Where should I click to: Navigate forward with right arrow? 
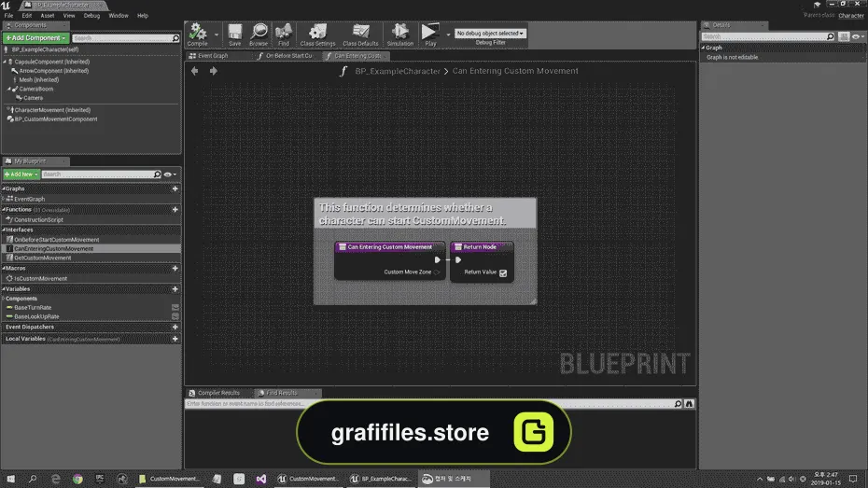[x=213, y=71]
